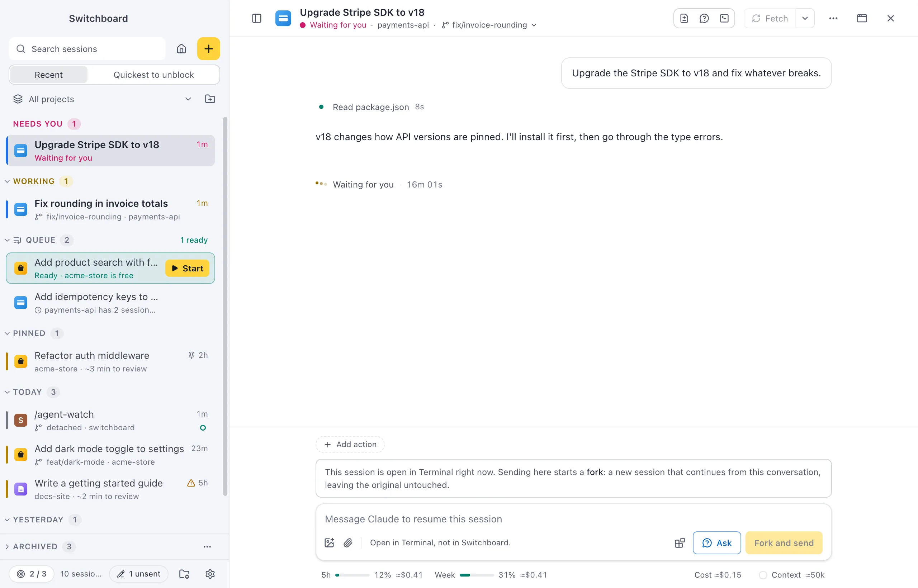Click the queue list icon
Screen dimensions: 918x588
[x=17, y=240]
